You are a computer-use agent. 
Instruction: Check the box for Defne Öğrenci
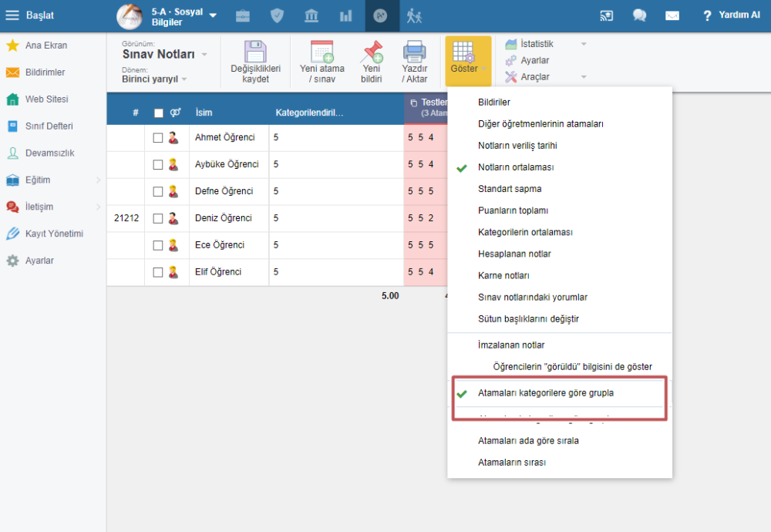click(x=158, y=192)
